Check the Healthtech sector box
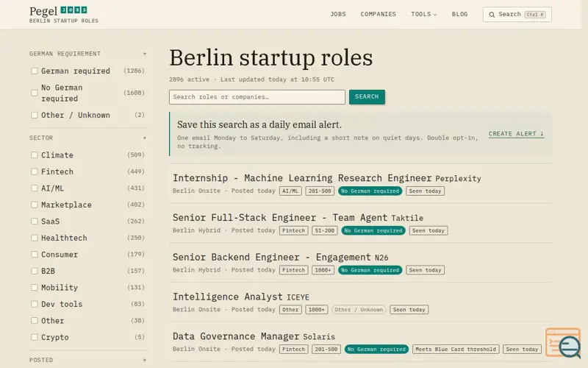588x368 pixels. [x=34, y=238]
